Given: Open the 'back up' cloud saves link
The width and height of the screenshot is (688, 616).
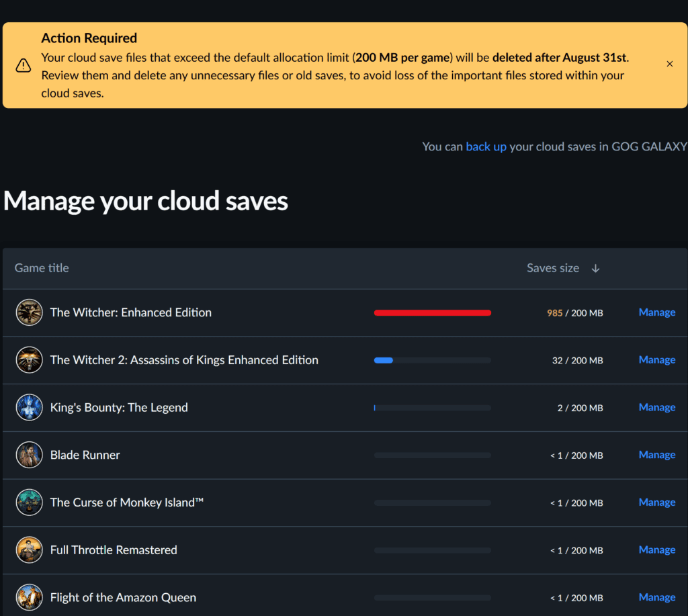Looking at the screenshot, I should point(486,146).
